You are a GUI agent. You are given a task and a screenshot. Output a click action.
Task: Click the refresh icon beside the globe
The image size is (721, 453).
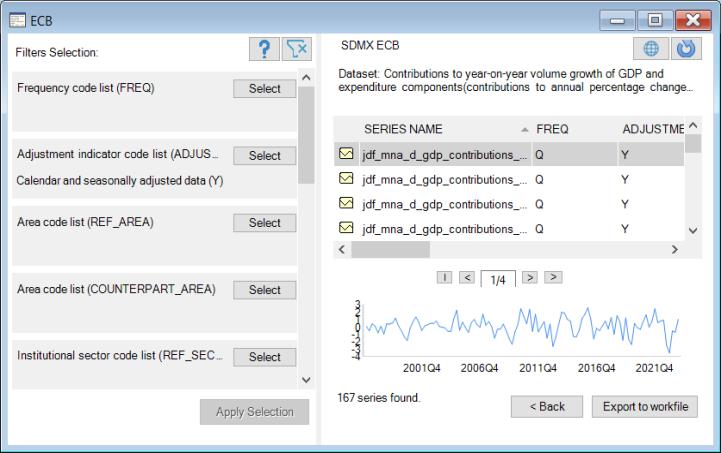pyautogui.click(x=683, y=50)
